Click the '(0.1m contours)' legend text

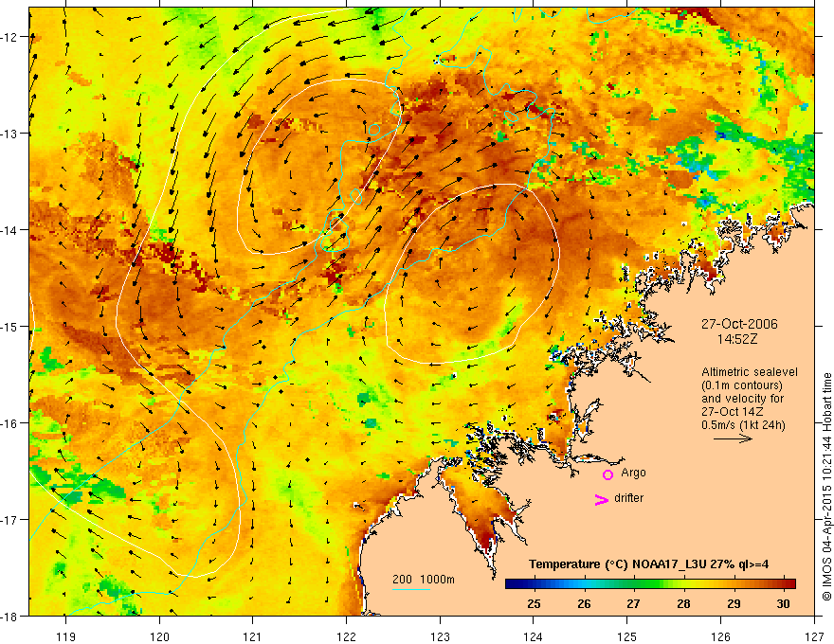741,385
